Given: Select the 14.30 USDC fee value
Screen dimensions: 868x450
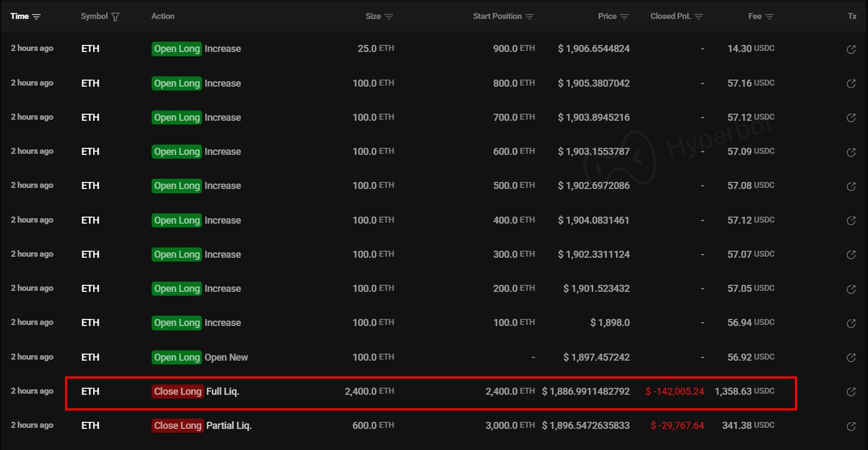Looking at the screenshot, I should 751,49.
